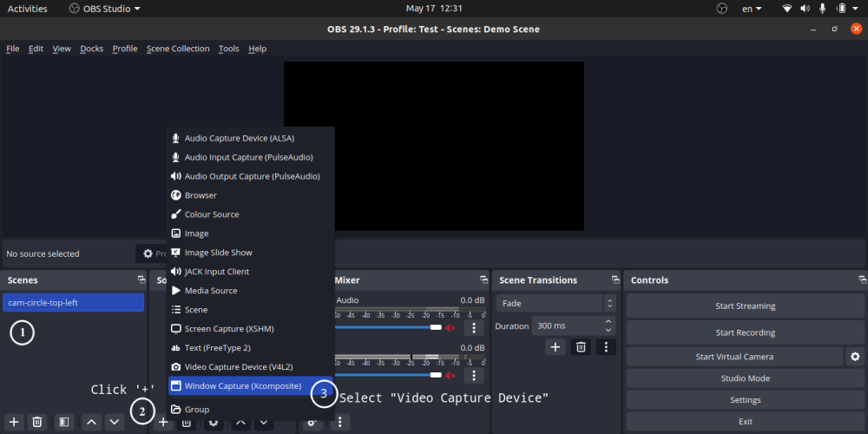Click the speaker volume icon in the top bar
Image resolution: width=868 pixels, height=434 pixels.
click(x=805, y=9)
